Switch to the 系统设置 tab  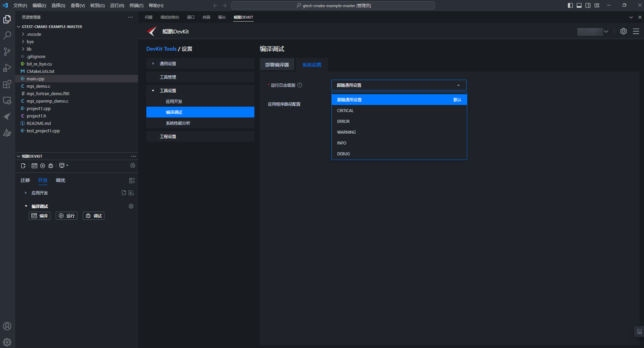click(312, 65)
